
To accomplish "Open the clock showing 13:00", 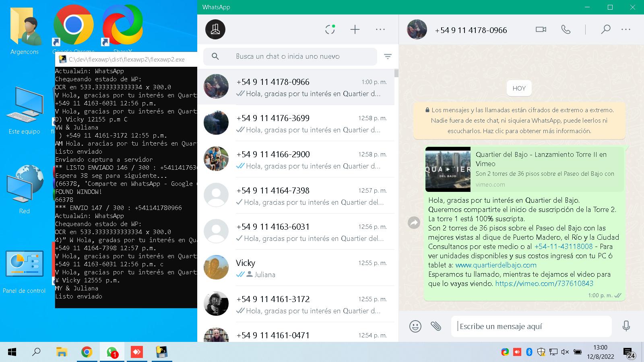I will click(x=600, y=352).
